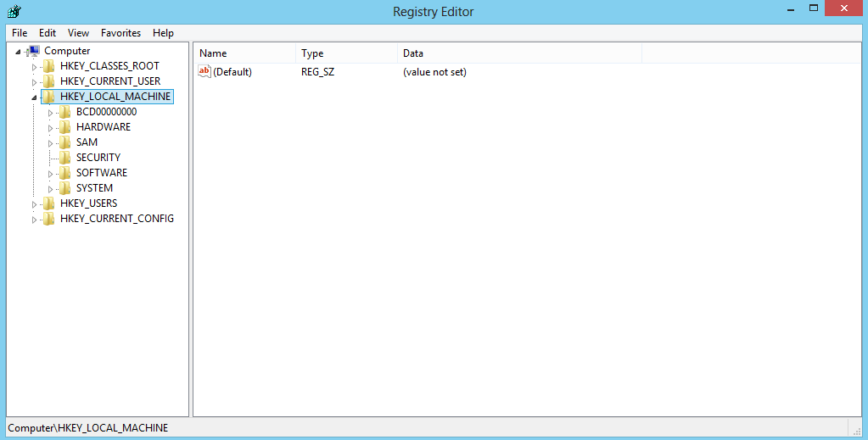The width and height of the screenshot is (868, 440).
Task: Expand the HKEY_CURRENT_CONFIG key
Action: tap(34, 220)
